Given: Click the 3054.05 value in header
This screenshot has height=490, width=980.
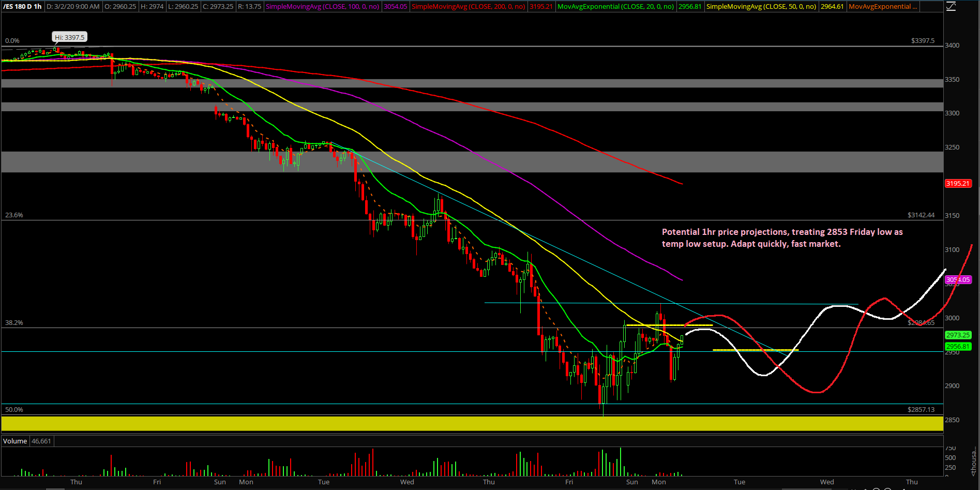Looking at the screenshot, I should click(x=395, y=7).
